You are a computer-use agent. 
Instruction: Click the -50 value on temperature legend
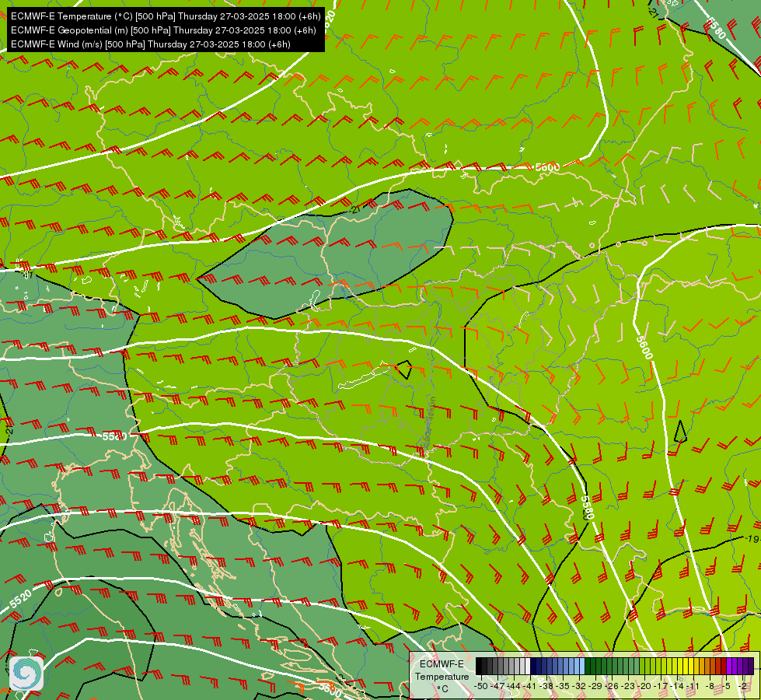[481, 686]
